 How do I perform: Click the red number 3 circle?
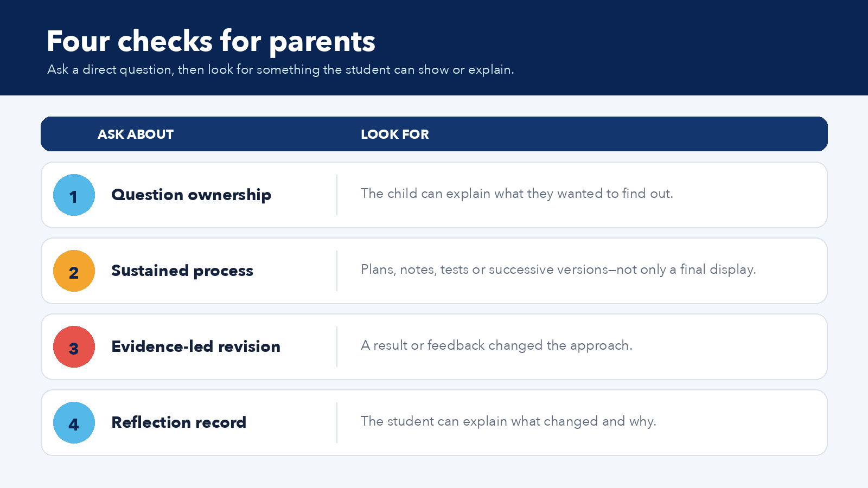(x=74, y=347)
